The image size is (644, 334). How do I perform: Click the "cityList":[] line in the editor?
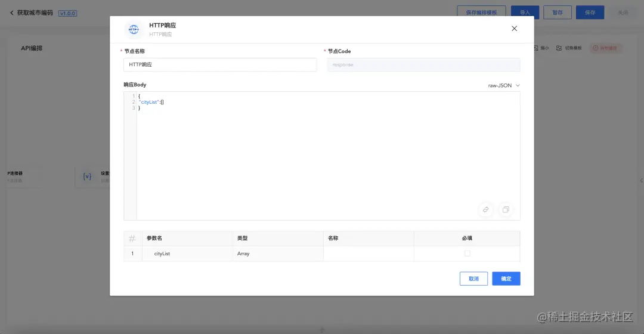(x=151, y=102)
